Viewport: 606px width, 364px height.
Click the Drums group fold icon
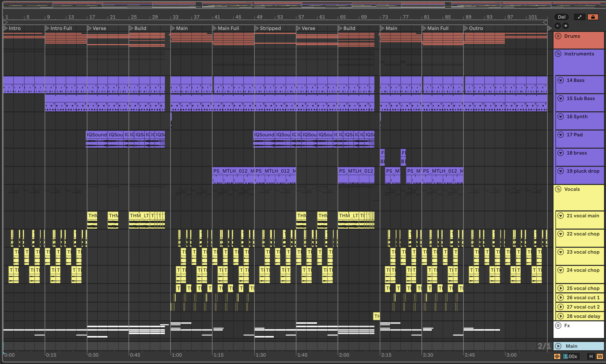pyautogui.click(x=558, y=36)
